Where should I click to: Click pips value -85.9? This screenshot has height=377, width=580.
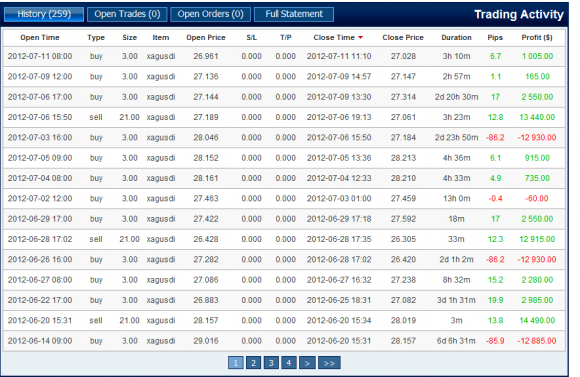click(x=495, y=341)
